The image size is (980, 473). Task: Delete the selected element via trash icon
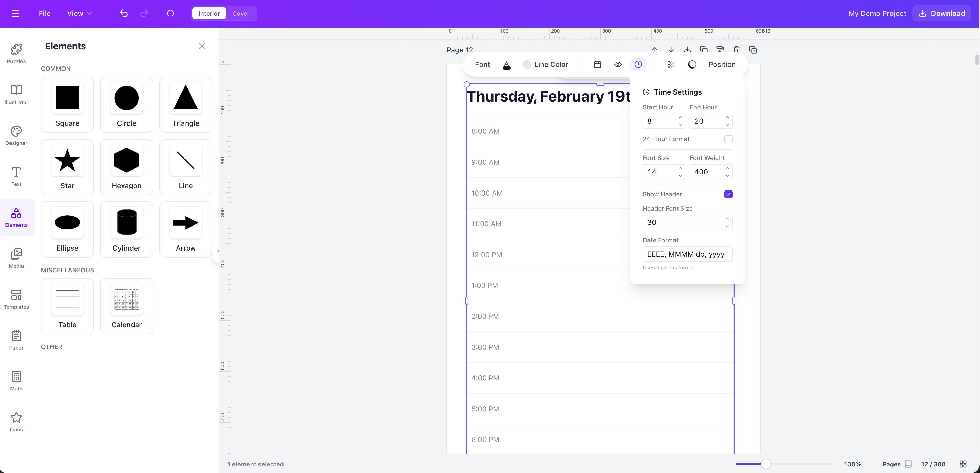click(x=736, y=50)
